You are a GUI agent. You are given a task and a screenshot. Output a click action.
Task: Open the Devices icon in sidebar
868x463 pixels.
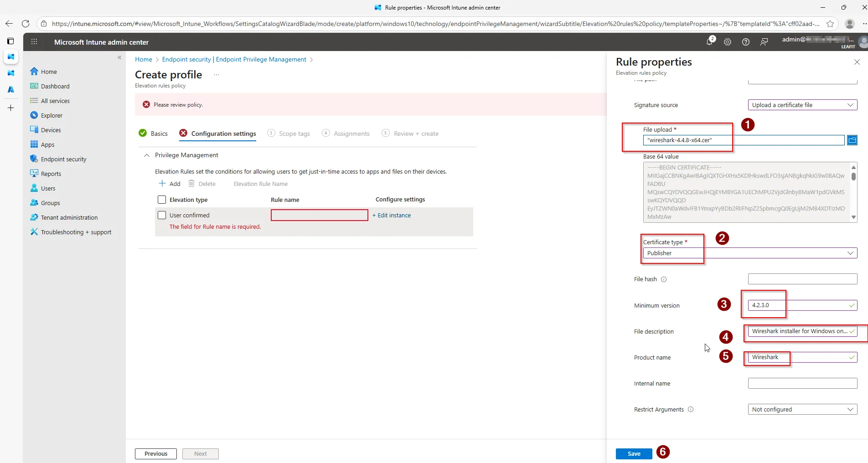pyautogui.click(x=34, y=130)
